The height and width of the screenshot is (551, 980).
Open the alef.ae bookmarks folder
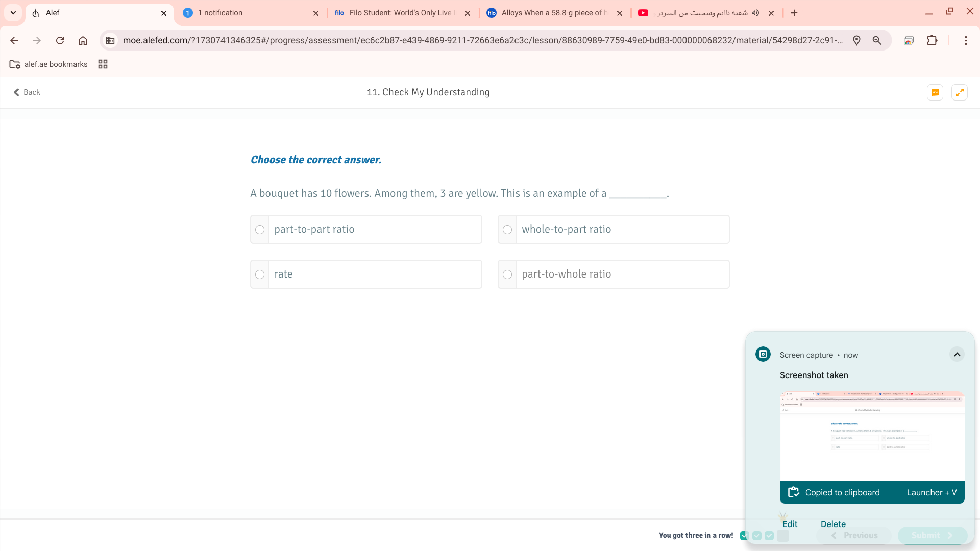click(49, 64)
